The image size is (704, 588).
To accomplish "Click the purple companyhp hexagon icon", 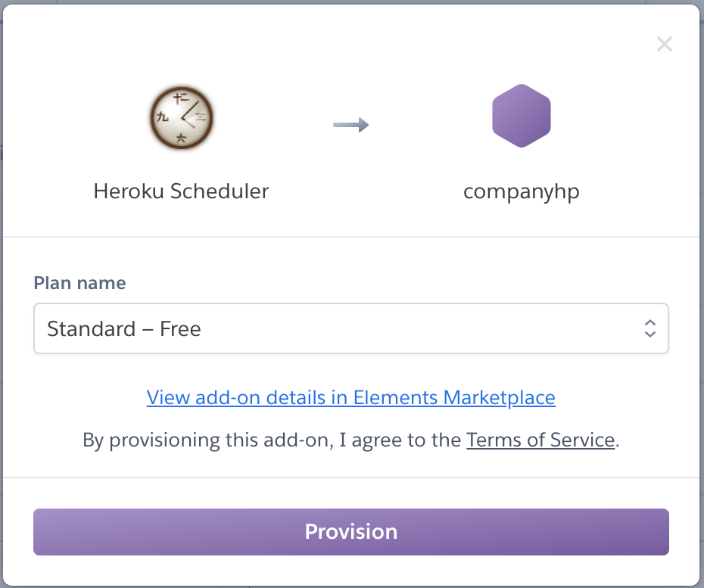I will click(x=522, y=116).
